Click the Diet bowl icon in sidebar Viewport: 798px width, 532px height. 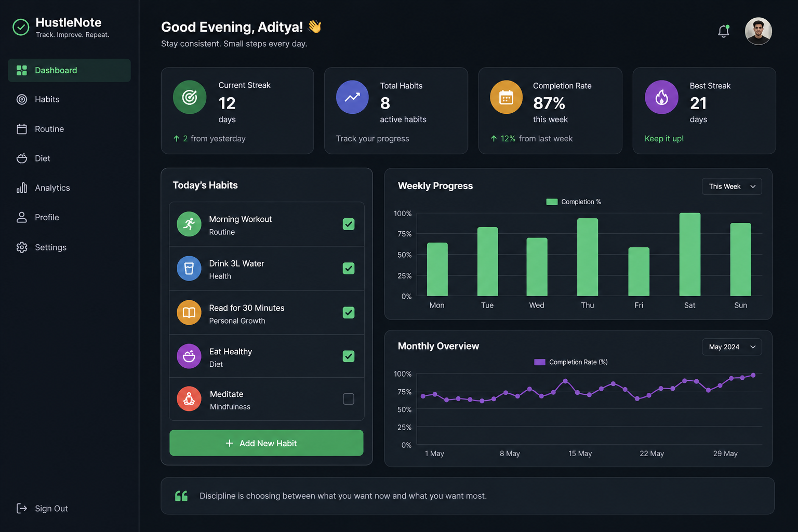[x=22, y=158]
